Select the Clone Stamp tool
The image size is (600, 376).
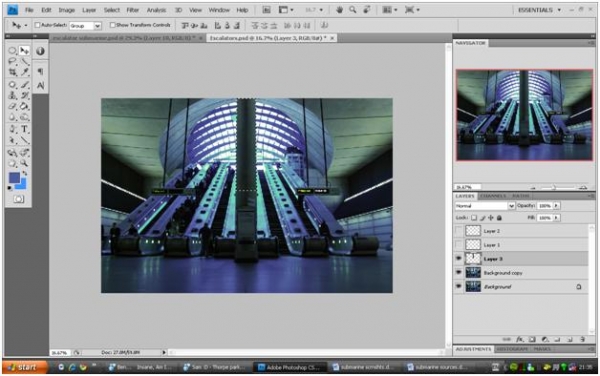point(12,95)
